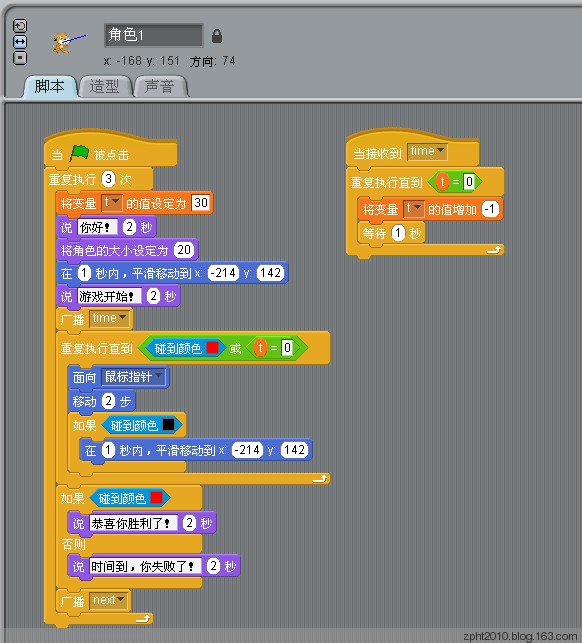Open variable t dropdown in change block
Screen dimensions: 582x643
tap(413, 209)
